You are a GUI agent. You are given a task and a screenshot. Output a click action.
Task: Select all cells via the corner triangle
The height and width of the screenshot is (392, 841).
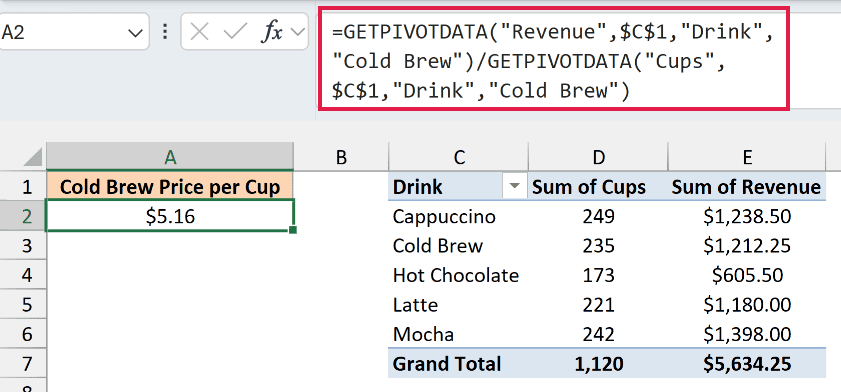tap(33, 157)
